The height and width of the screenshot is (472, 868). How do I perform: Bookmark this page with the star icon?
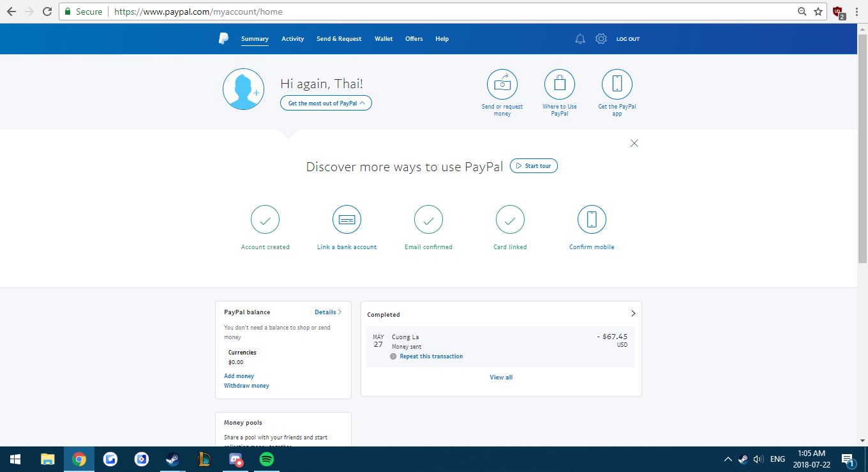(818, 11)
